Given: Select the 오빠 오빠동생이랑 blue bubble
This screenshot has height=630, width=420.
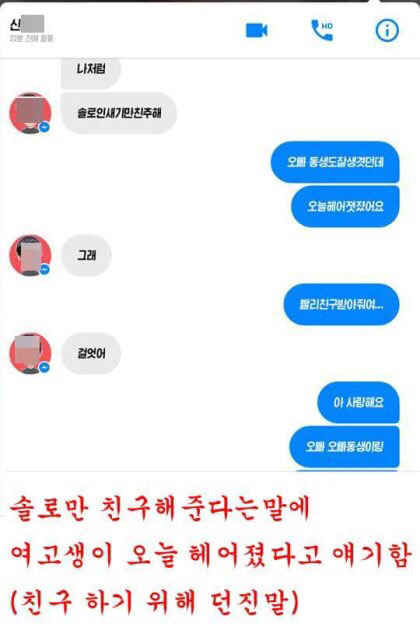Looking at the screenshot, I should click(344, 446).
